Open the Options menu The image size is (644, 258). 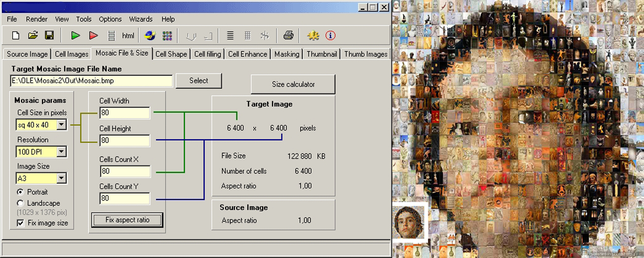(x=110, y=19)
